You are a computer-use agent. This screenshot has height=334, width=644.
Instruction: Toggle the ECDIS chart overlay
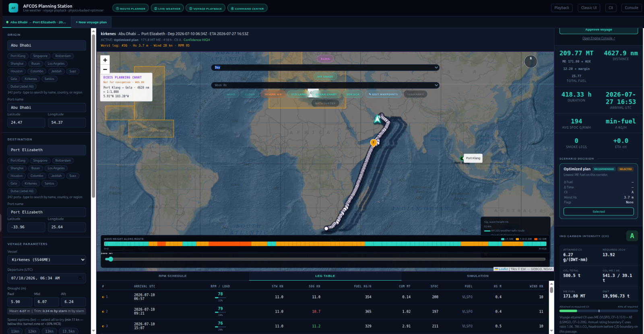click(x=325, y=59)
